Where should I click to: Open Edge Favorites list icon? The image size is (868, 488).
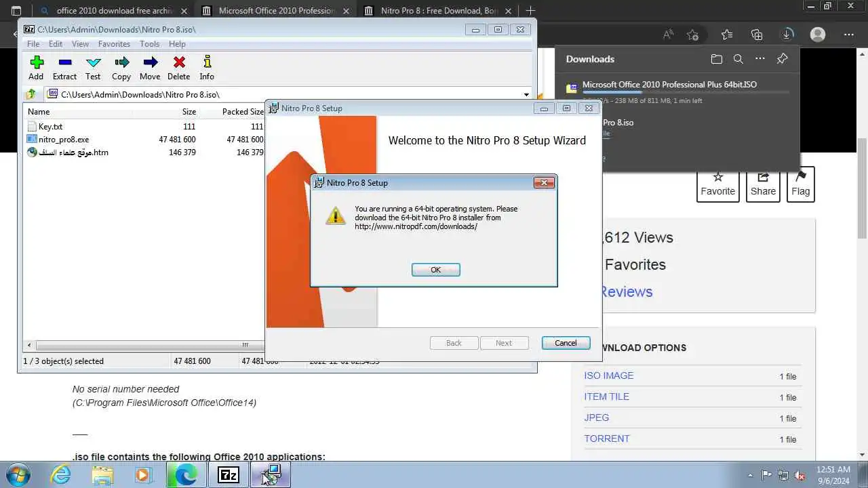(x=727, y=35)
